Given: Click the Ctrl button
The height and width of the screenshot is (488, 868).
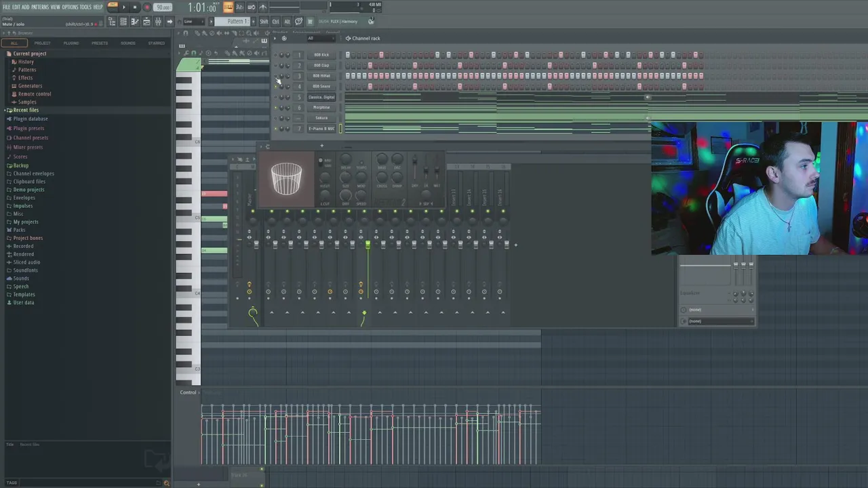Looking at the screenshot, I should click(x=275, y=21).
